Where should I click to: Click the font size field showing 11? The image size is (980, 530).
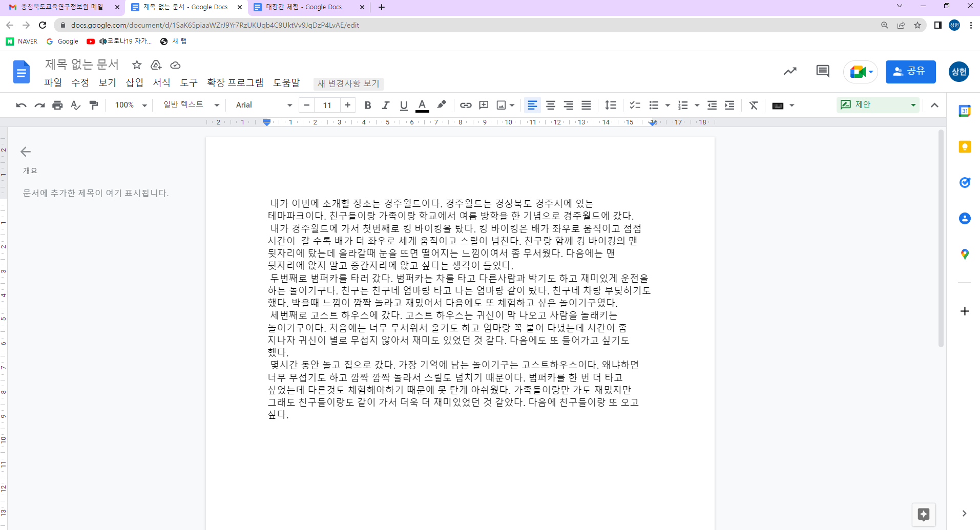(327, 105)
